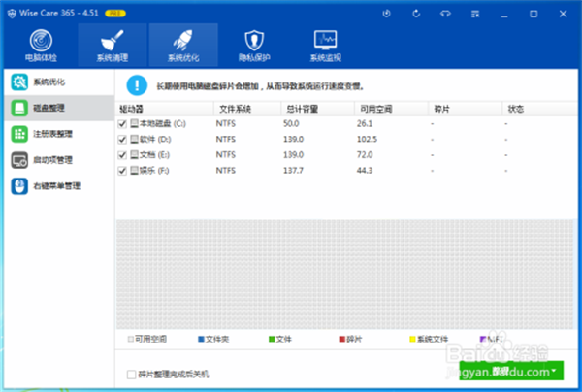Click the blue 文件夹 legend swatch
The height and width of the screenshot is (392, 582).
point(201,339)
